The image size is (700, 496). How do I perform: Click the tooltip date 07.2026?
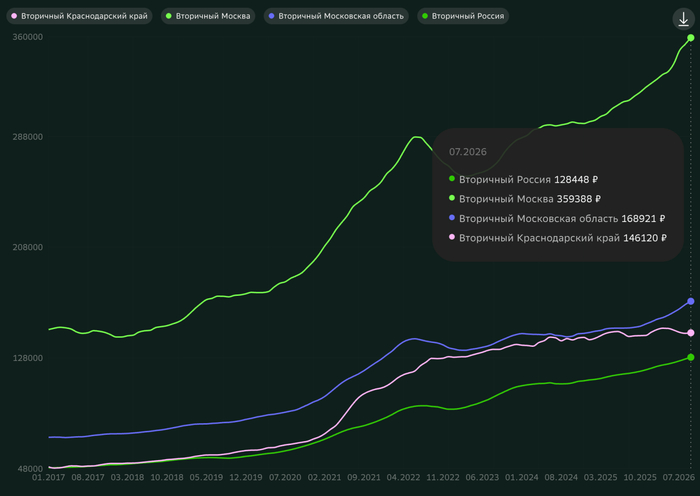click(x=467, y=152)
